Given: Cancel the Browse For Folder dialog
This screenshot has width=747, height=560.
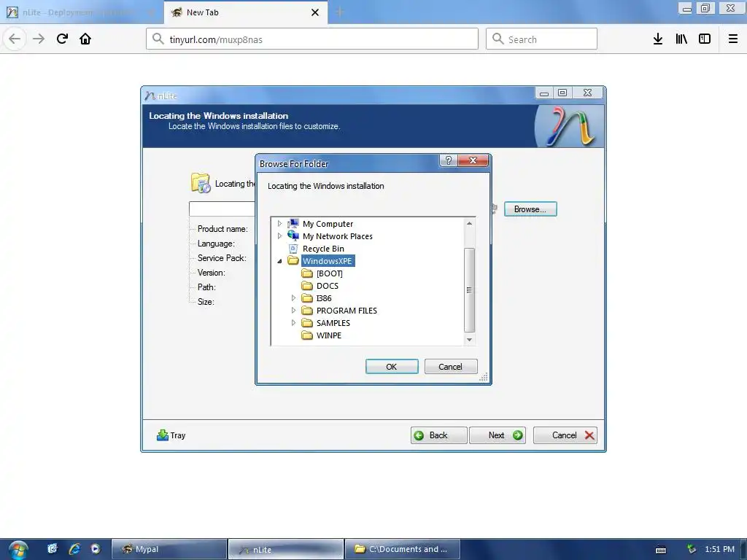Looking at the screenshot, I should tap(451, 366).
